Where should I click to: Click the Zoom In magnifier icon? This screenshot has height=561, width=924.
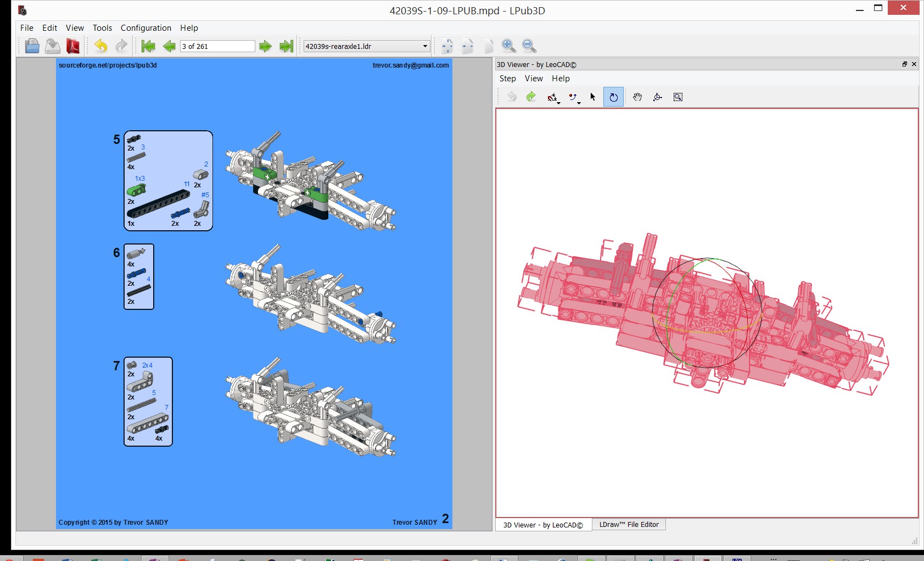(x=509, y=46)
